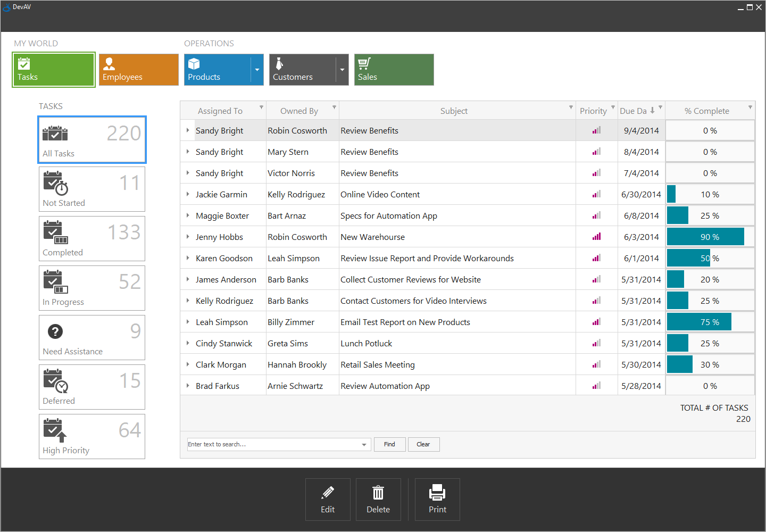Select the Need Assistance question mark icon
This screenshot has width=766, height=532.
pos(55,331)
